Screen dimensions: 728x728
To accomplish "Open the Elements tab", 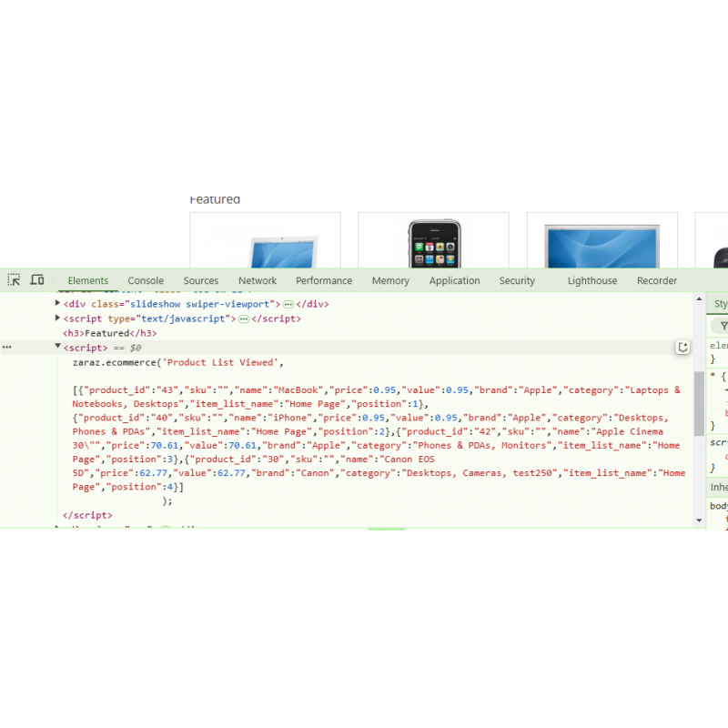I will [x=87, y=280].
